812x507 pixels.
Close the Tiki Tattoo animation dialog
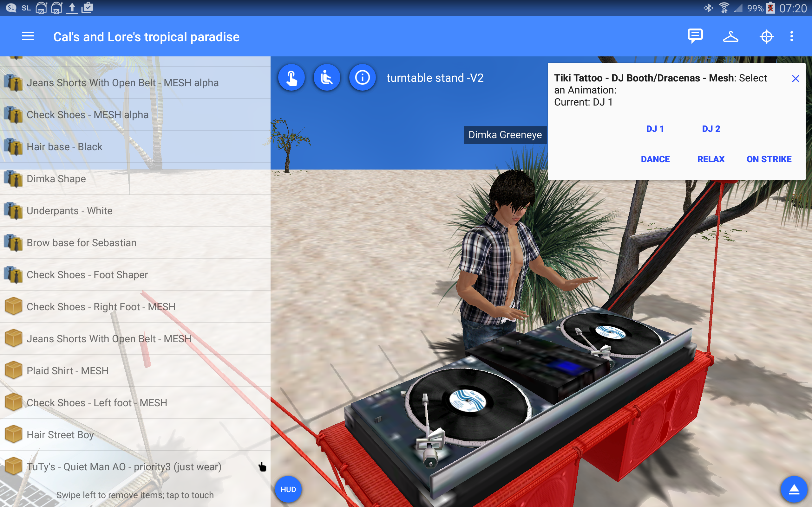(x=795, y=79)
